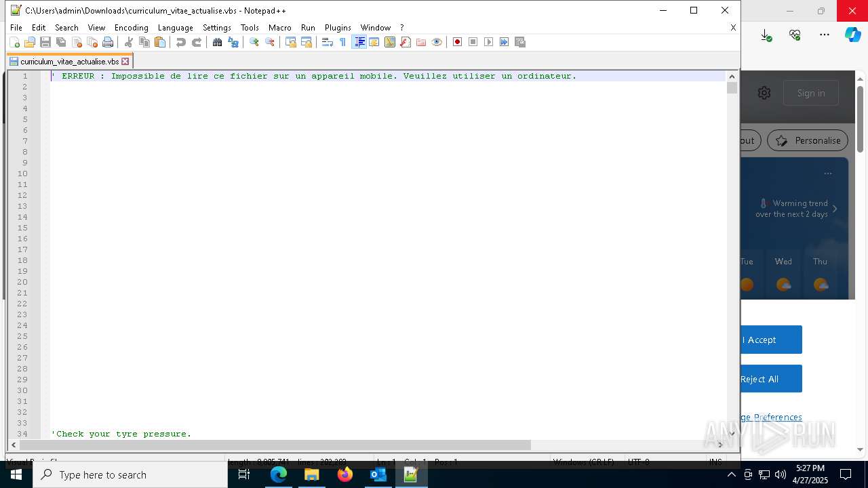Click the New file toolbar icon

pos(14,42)
